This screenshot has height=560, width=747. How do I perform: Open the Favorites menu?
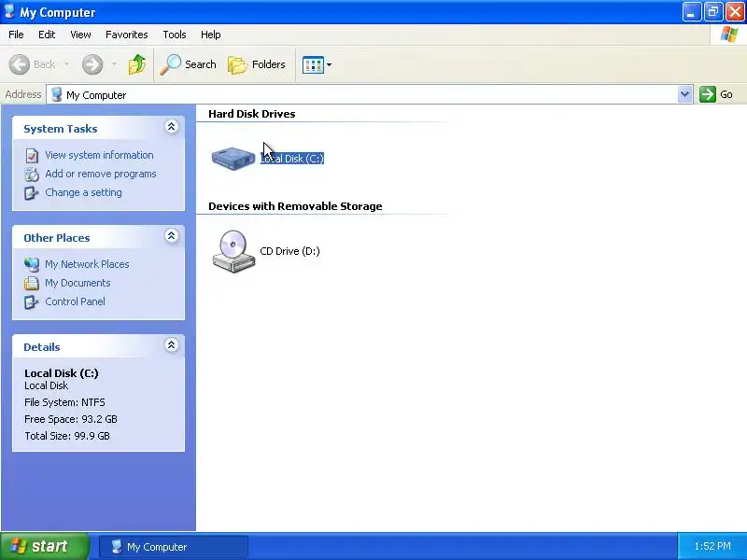(127, 35)
